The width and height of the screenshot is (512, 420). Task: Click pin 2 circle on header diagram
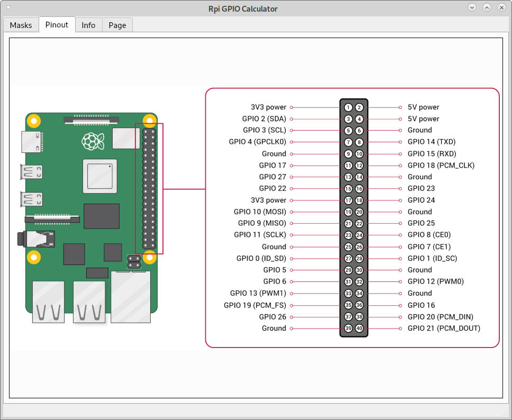(359, 107)
